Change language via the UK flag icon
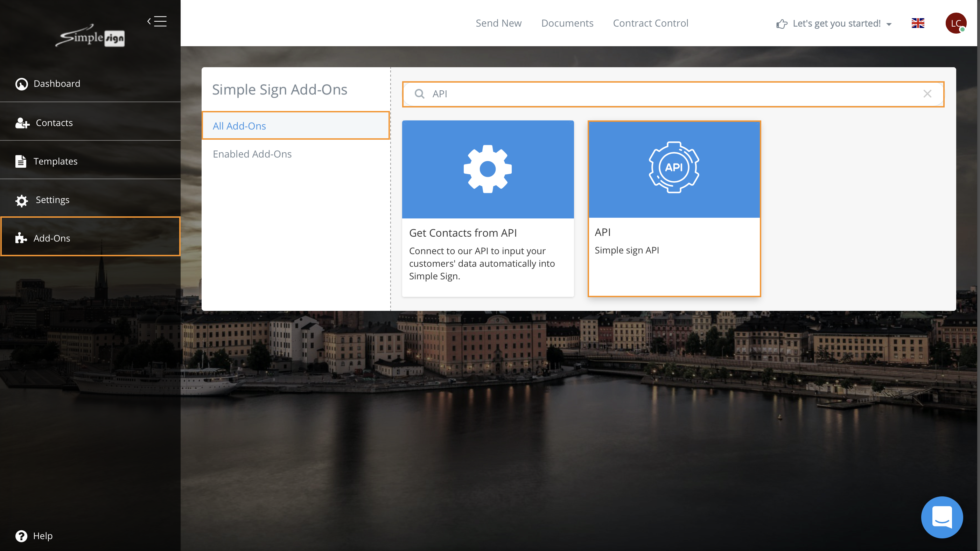 918,23
